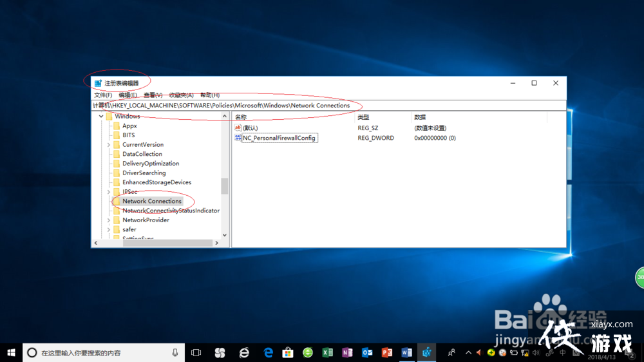Image resolution: width=644 pixels, height=362 pixels.
Task: Click the REG_SZ type cell
Action: 368,128
